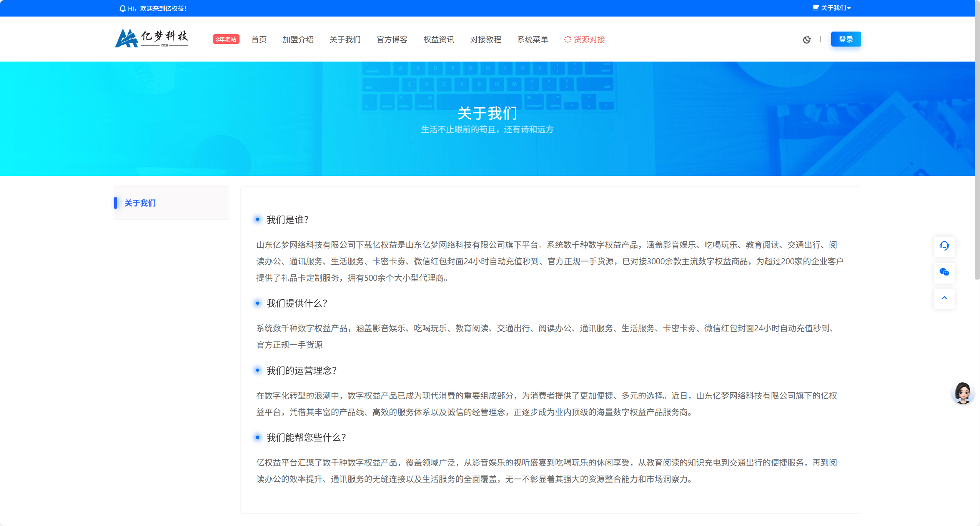The height and width of the screenshot is (526, 980).
Task: Open 权益资讯 navigation link
Action: pyautogui.click(x=439, y=39)
